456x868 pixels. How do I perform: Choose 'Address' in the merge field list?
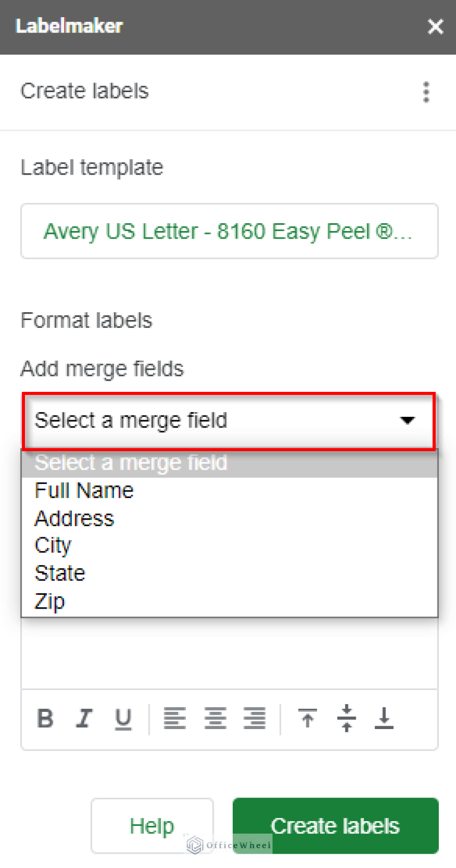click(74, 518)
